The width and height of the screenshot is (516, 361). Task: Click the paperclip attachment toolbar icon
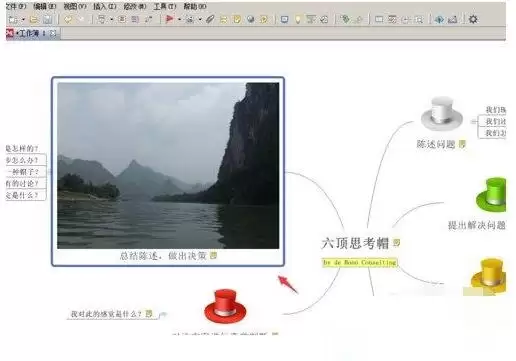(210, 19)
